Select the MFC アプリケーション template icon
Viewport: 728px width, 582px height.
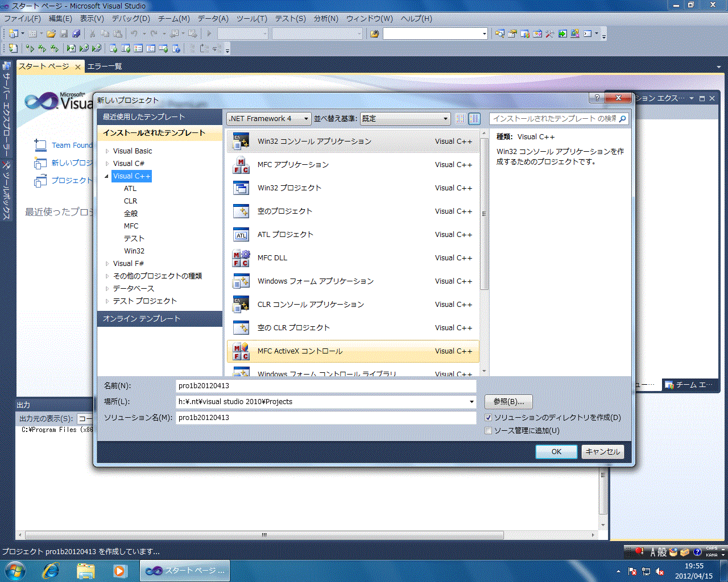click(x=241, y=165)
